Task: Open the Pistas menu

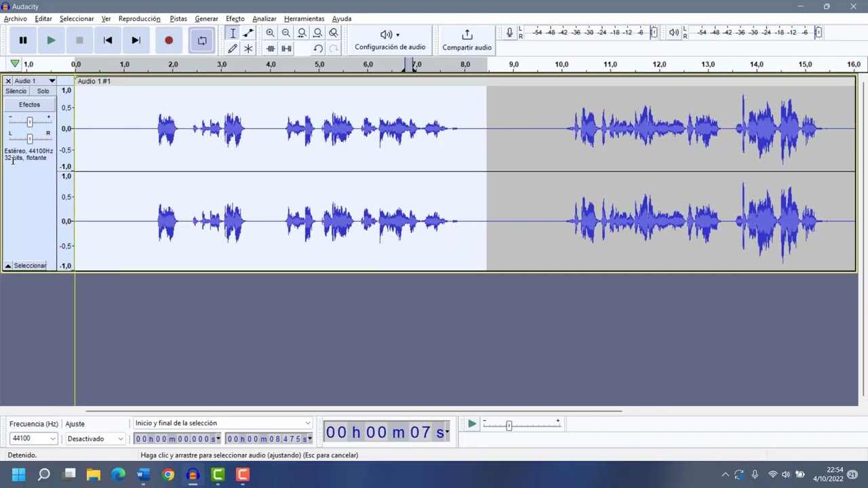Action: tap(178, 19)
